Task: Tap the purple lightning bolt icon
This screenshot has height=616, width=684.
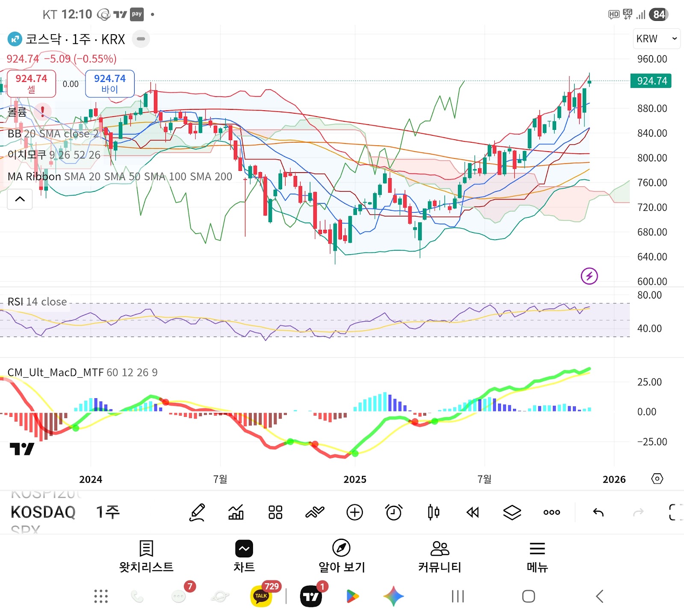Action: click(589, 276)
